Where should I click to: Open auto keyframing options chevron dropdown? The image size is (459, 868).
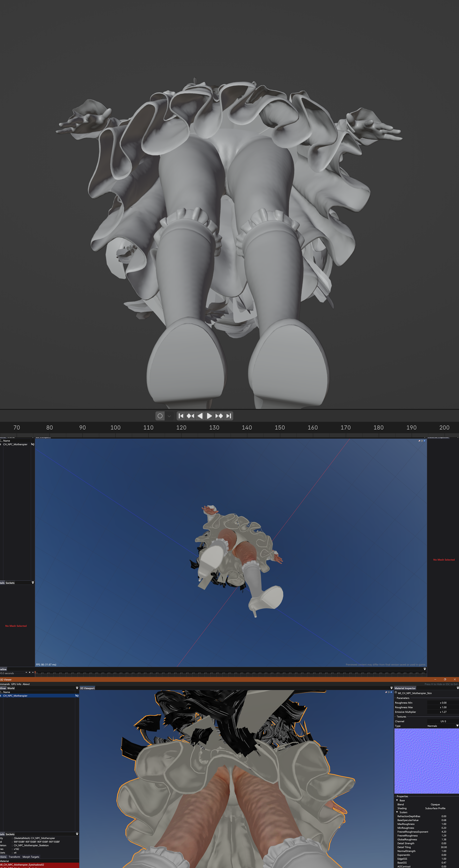coord(169,416)
